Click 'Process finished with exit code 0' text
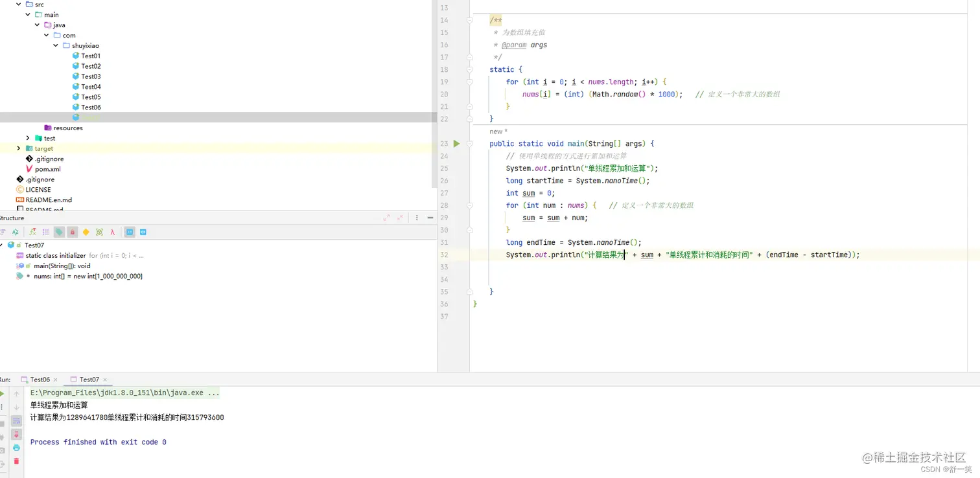 click(x=98, y=442)
